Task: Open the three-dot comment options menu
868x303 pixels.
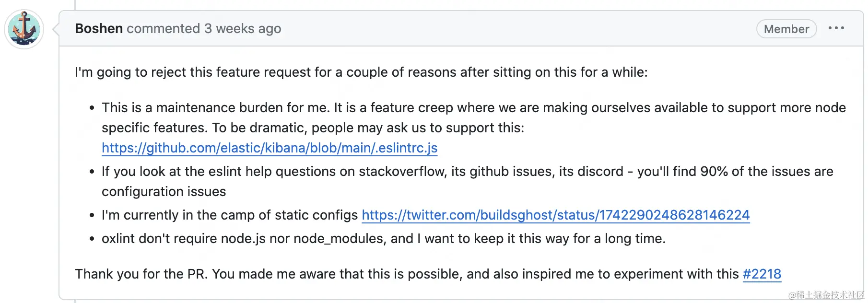Action: coord(836,28)
